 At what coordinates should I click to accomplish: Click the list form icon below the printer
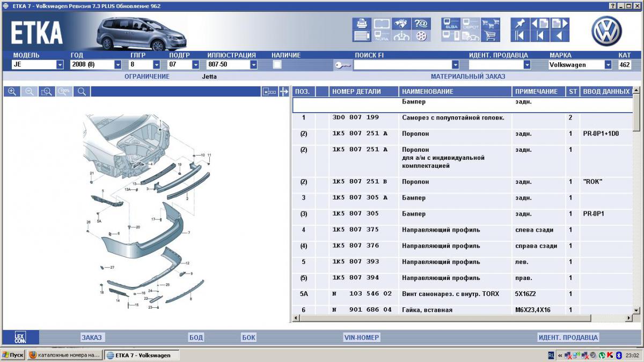point(362,36)
